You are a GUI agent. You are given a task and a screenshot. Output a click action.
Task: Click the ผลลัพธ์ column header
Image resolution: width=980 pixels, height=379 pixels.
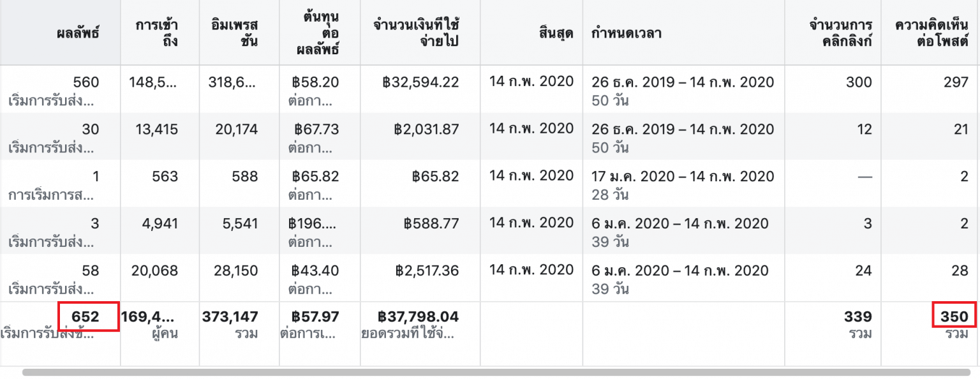(x=78, y=33)
